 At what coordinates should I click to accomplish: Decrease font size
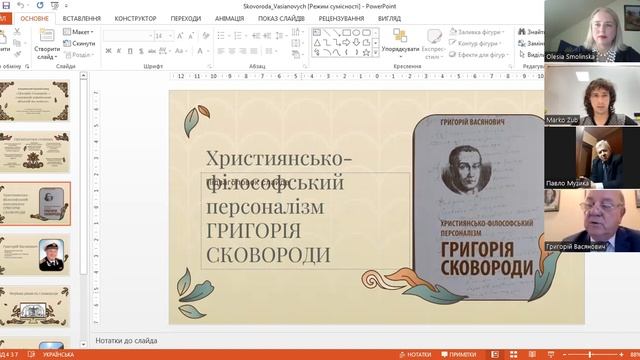[191, 36]
